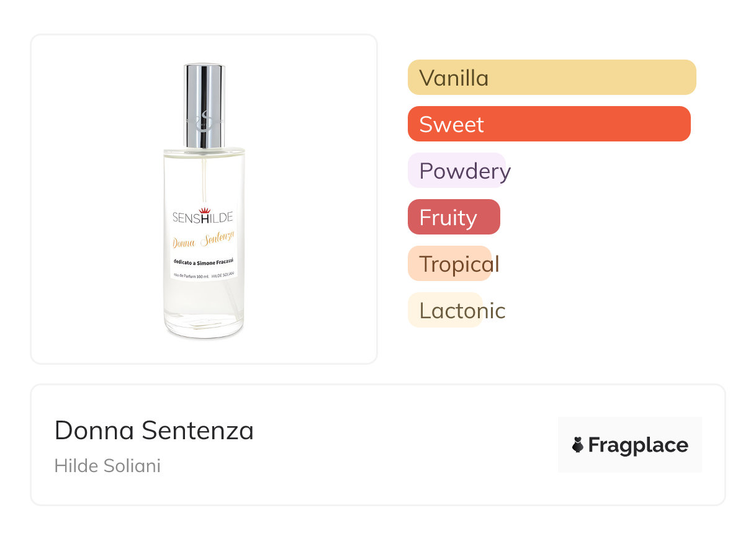The height and width of the screenshot is (536, 756).
Task: Click the 'dedicato a Simone Fracassi' label text
Action: tap(203, 261)
